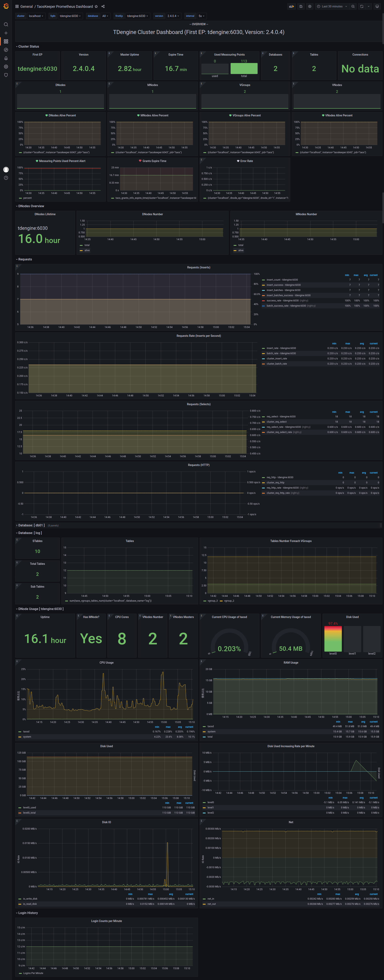
Task: Toggle insert_count series in Requests (Inserts) legend
Action: tap(282, 280)
